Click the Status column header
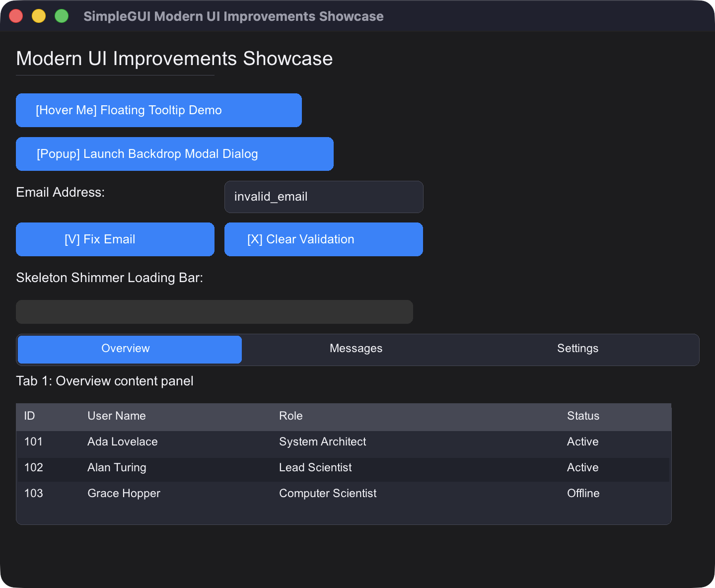The image size is (715, 588). click(583, 416)
